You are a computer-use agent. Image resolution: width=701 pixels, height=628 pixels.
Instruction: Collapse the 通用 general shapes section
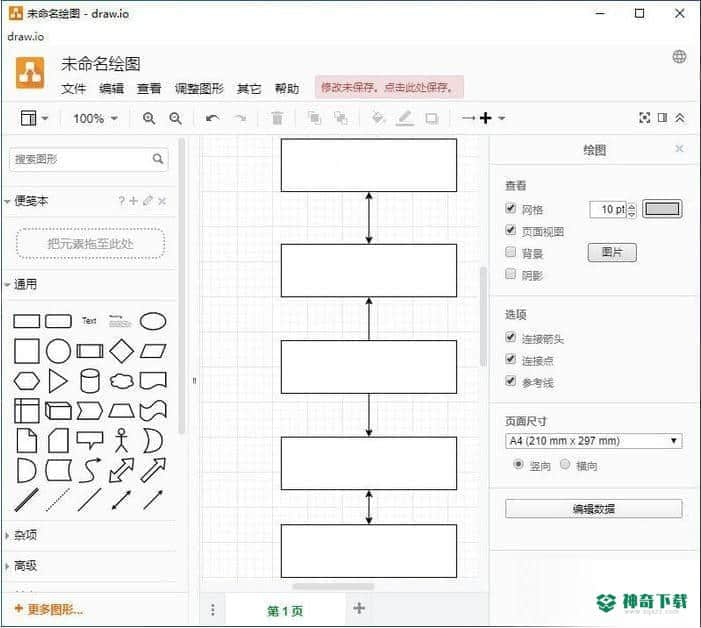pyautogui.click(x=21, y=284)
